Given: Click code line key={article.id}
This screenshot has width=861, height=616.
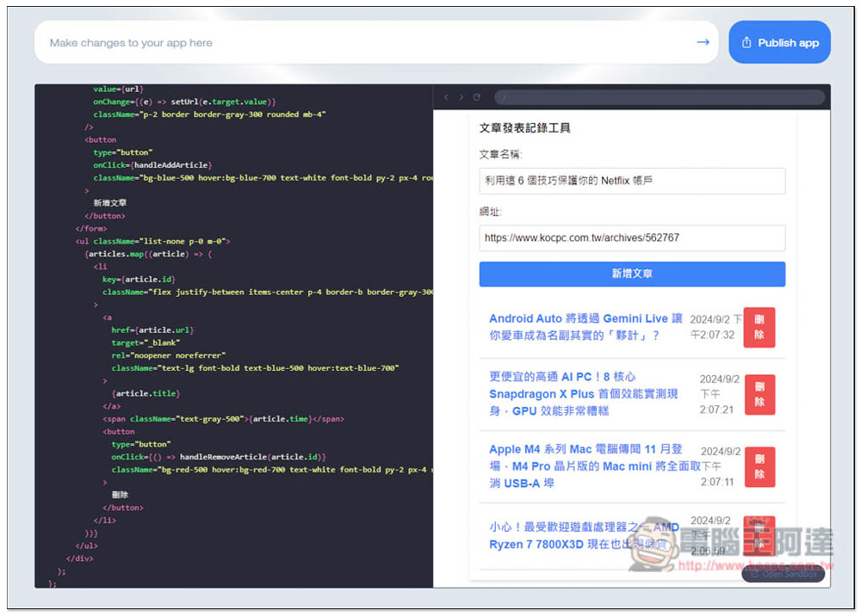Looking at the screenshot, I should point(139,280).
